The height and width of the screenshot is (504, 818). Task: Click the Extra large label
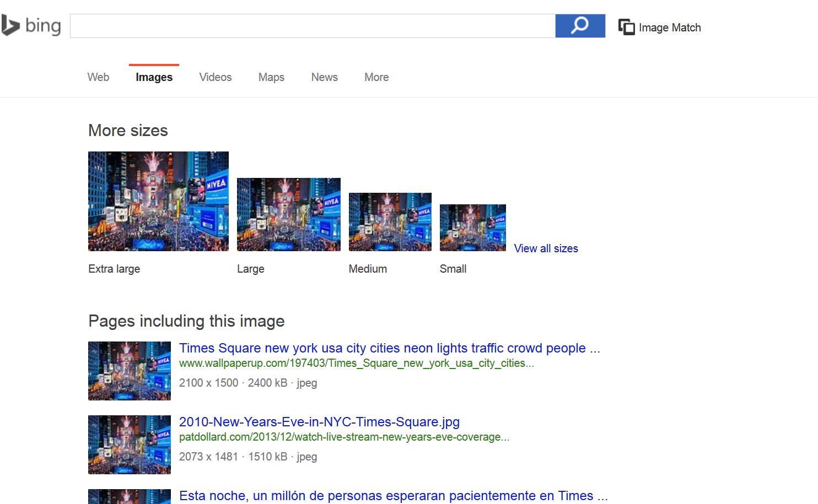(x=114, y=269)
